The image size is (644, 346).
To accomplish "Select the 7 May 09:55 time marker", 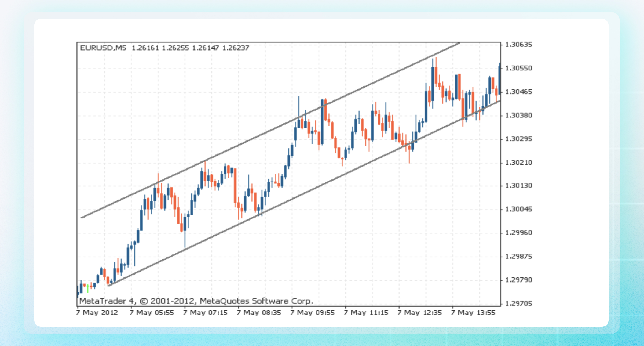I will tap(313, 313).
